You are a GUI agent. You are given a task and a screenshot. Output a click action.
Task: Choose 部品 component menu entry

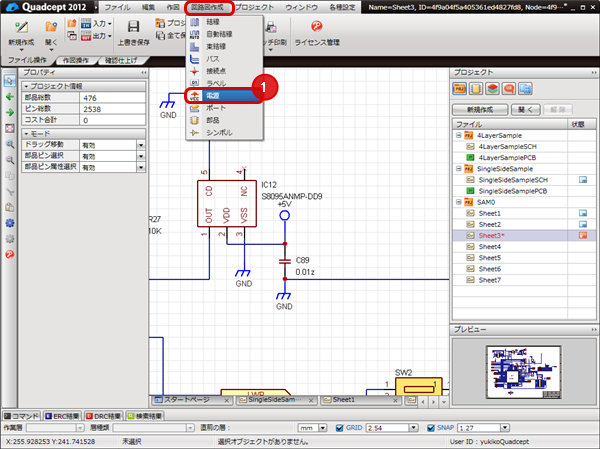coord(224,120)
